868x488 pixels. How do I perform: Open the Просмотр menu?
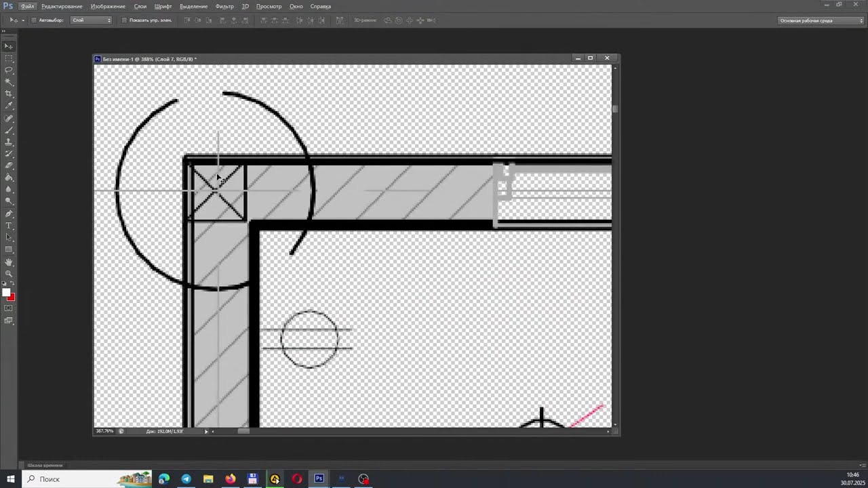pyautogui.click(x=269, y=6)
